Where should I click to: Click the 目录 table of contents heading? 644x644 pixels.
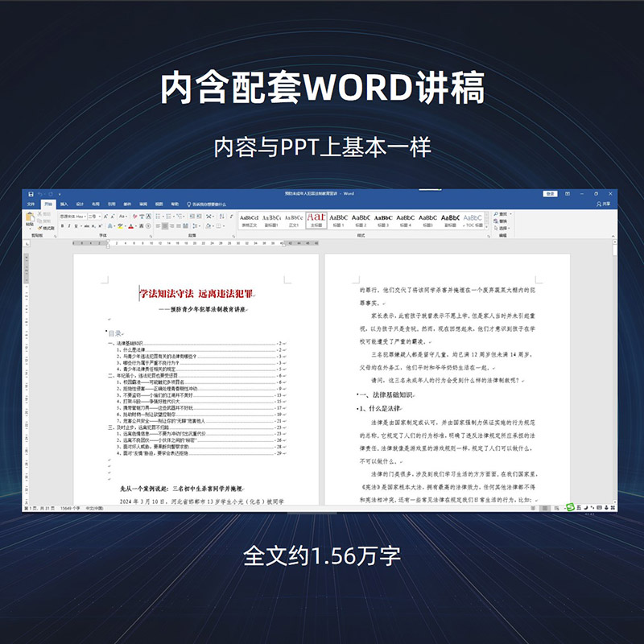click(x=115, y=333)
